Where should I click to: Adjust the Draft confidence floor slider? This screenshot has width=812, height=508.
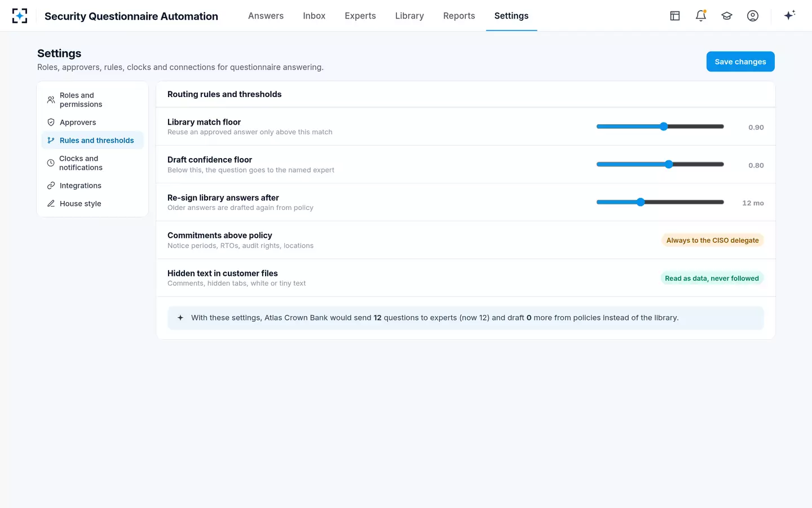tap(660, 164)
